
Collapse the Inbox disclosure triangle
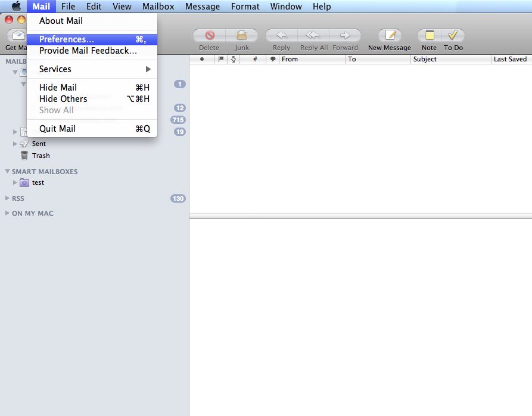click(15, 72)
